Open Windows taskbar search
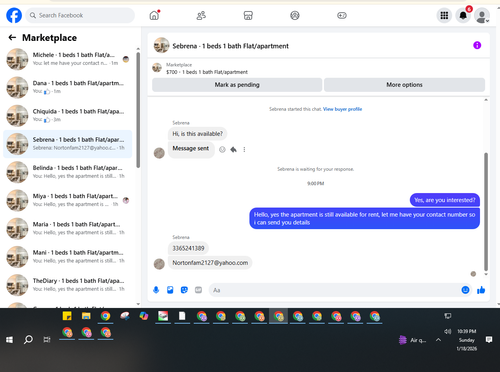The height and width of the screenshot is (372, 500). pyautogui.click(x=28, y=340)
